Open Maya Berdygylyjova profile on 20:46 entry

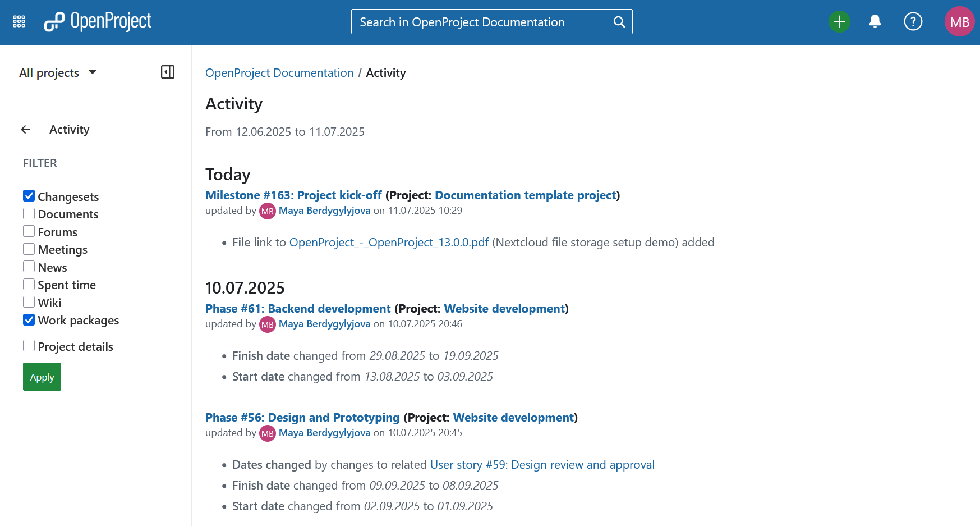(324, 324)
